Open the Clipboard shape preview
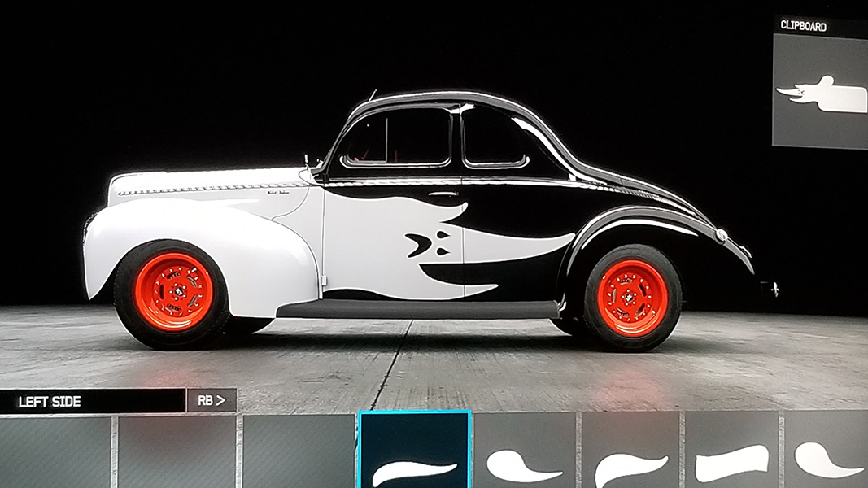 (x=820, y=94)
